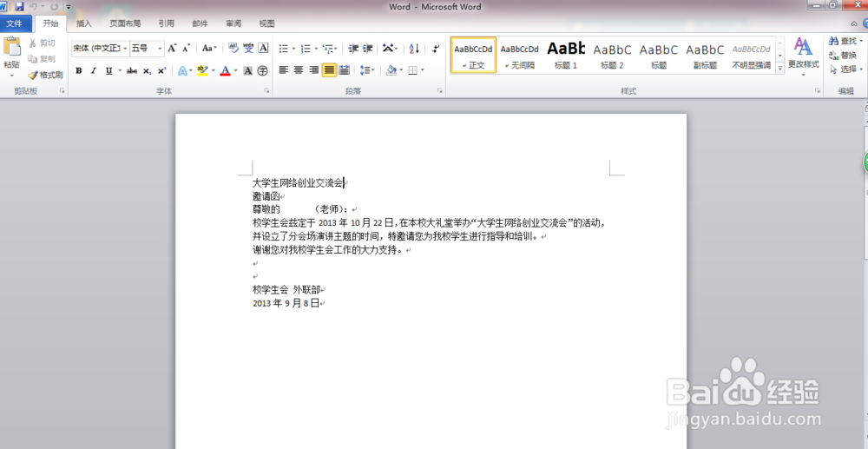Click the Cut (剪切) scissors button

click(42, 43)
